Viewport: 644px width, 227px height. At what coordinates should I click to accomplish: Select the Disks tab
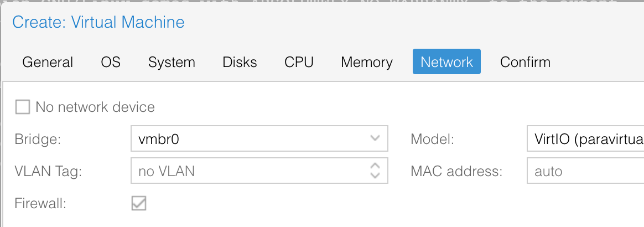[240, 62]
